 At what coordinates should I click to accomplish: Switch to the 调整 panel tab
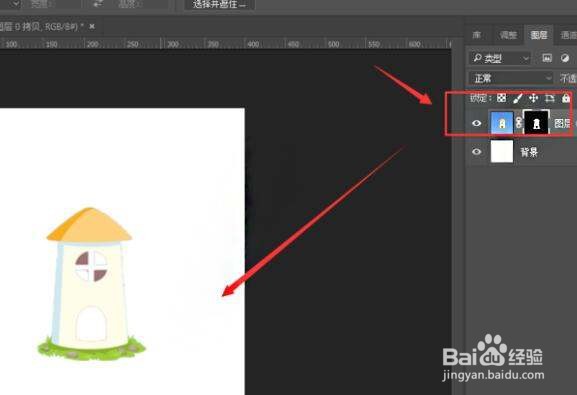click(508, 35)
